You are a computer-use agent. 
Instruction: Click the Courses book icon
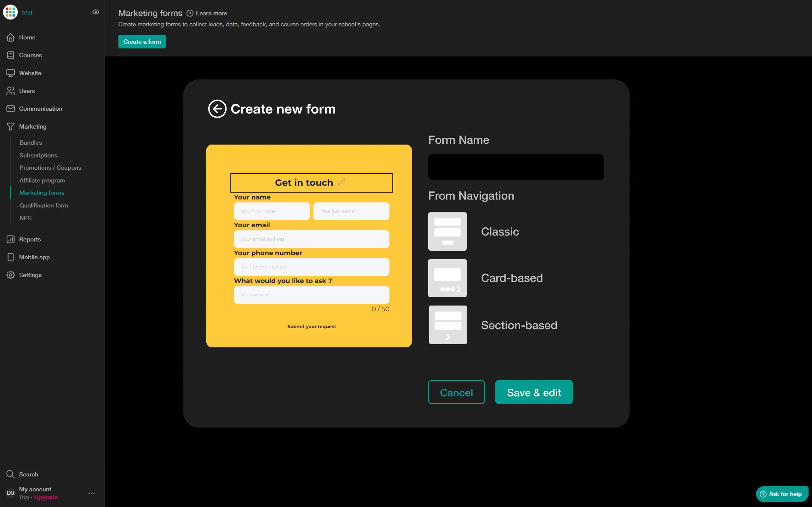tap(11, 55)
